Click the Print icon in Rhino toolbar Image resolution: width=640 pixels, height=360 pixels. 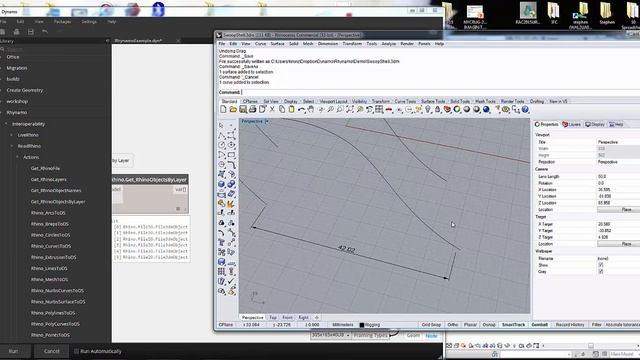(252, 109)
